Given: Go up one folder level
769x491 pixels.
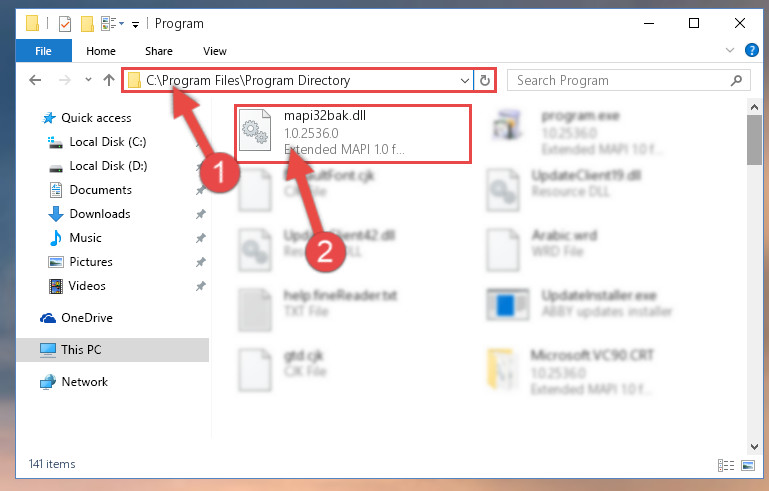Looking at the screenshot, I should tap(108, 80).
